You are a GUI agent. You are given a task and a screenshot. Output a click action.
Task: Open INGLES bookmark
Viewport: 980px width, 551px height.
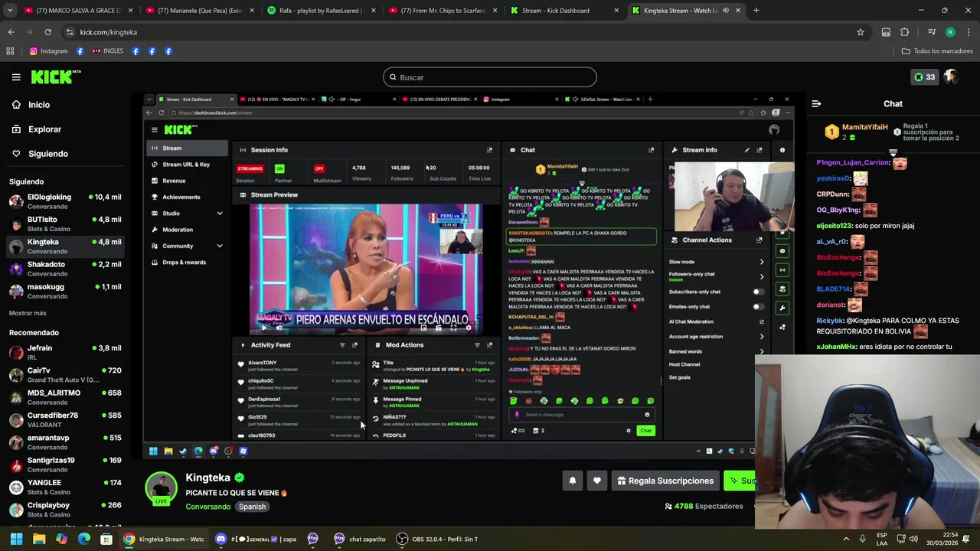tap(107, 51)
